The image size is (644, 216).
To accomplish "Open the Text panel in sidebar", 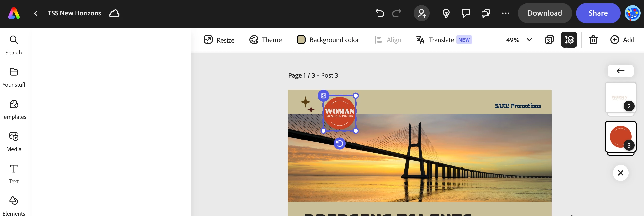I will 14,174.
